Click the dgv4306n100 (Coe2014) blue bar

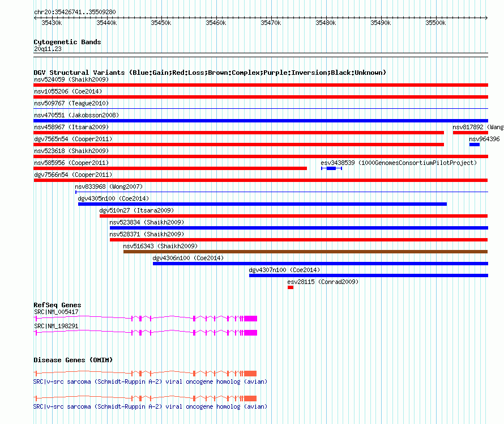tap(321, 264)
